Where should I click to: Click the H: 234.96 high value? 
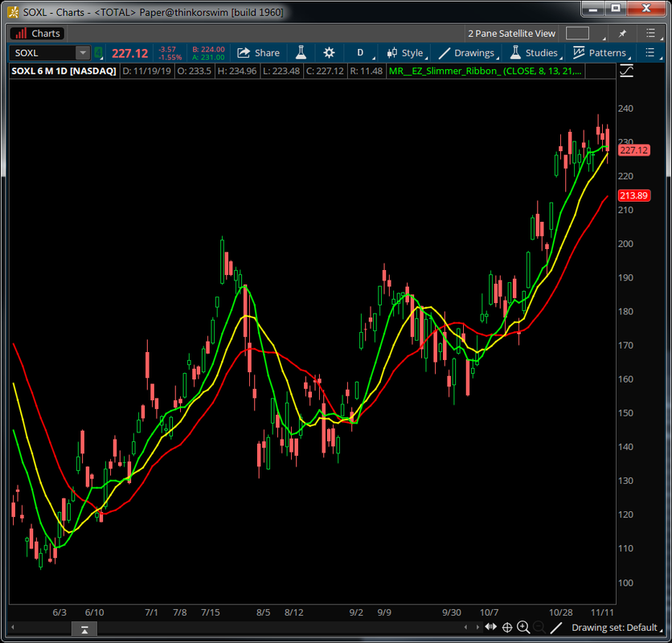click(x=237, y=72)
